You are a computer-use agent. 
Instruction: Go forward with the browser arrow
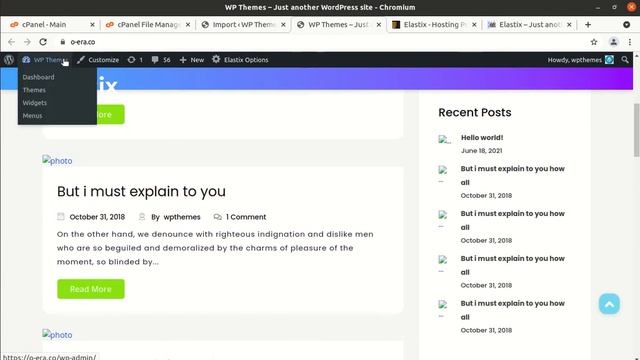click(27, 42)
